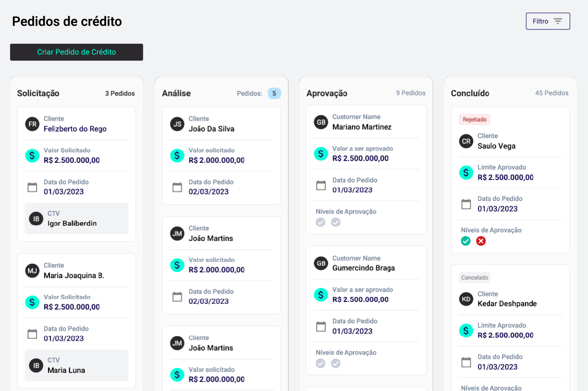This screenshot has height=391, width=588.
Task: Select client name Saulo Vega
Action: (497, 146)
